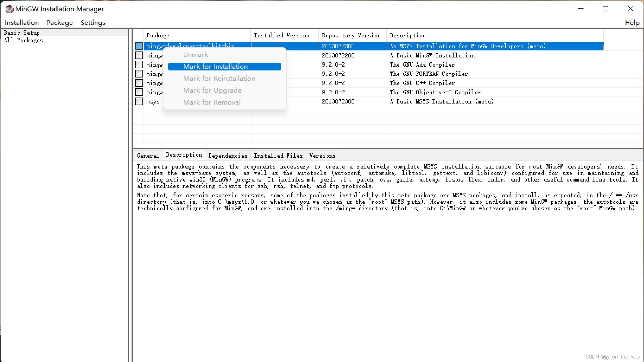Open the Help menu
This screenshot has width=644, height=362.
[632, 23]
